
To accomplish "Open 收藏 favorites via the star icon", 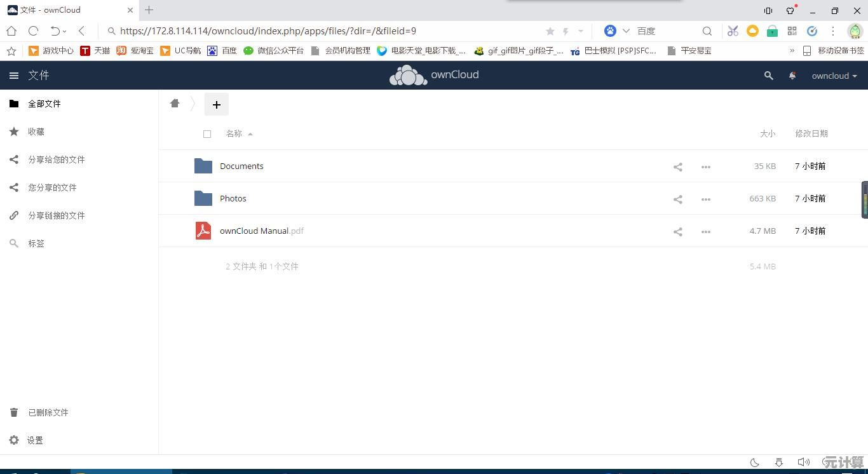I will 14,132.
